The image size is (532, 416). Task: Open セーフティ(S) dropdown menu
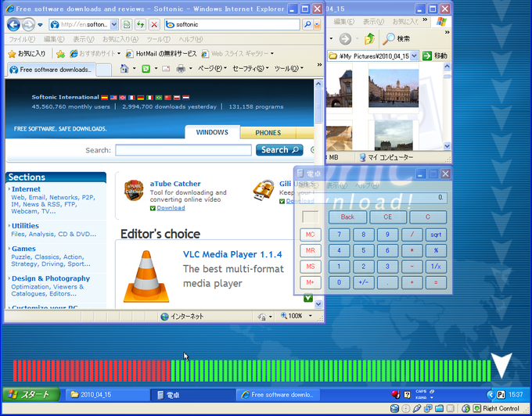click(250, 69)
